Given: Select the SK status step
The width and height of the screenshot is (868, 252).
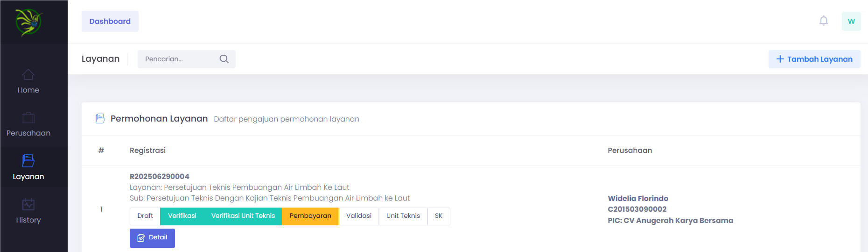Looking at the screenshot, I should point(439,216).
